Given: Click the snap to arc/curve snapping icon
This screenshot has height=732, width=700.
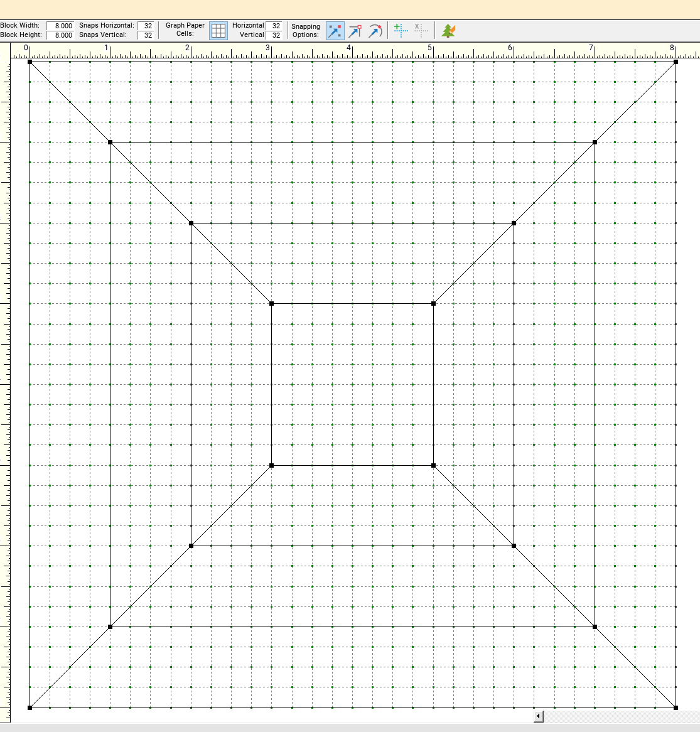Looking at the screenshot, I should pos(375,31).
